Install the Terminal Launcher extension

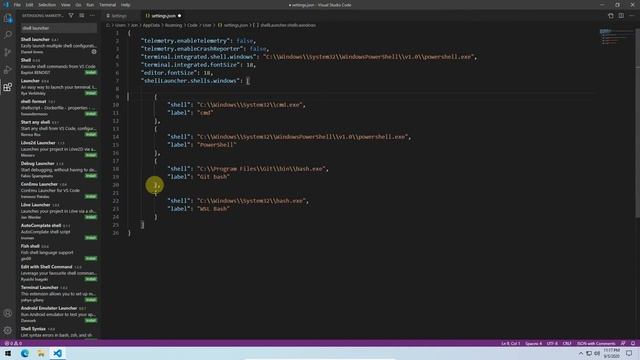click(91, 300)
